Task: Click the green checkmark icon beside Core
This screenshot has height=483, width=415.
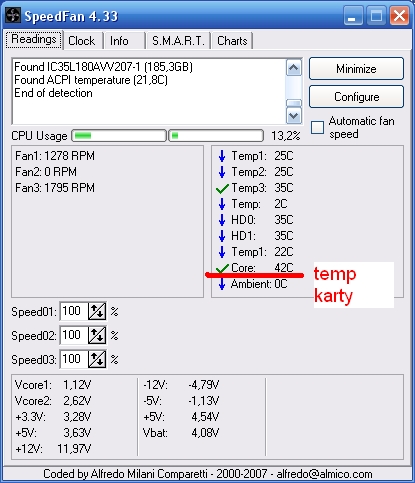Action: coord(222,268)
